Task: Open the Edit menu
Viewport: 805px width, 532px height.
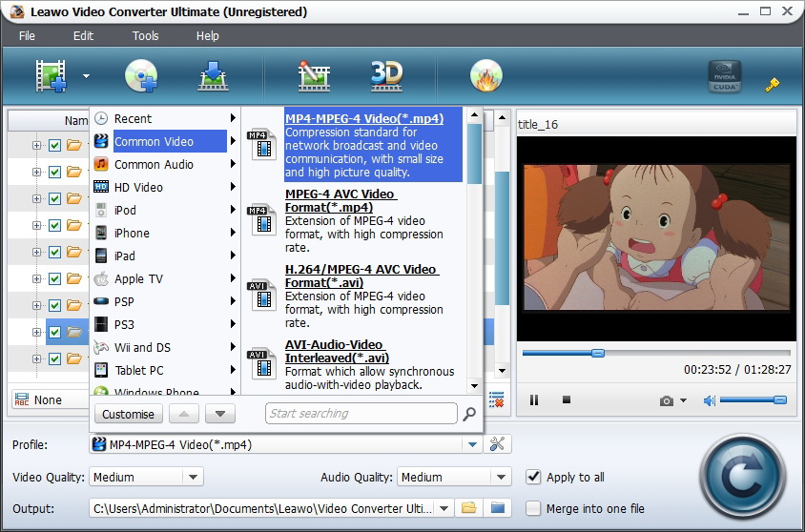Action: coord(83,36)
